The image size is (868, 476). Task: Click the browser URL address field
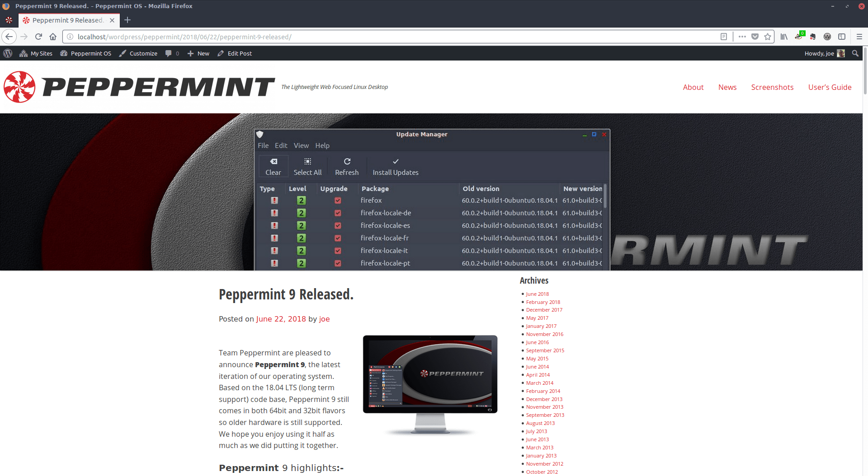389,37
